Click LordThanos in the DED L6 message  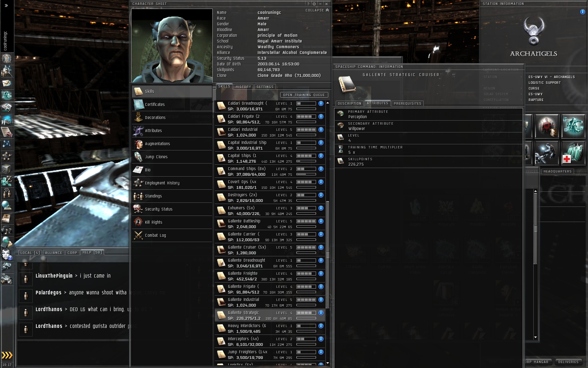49,310
